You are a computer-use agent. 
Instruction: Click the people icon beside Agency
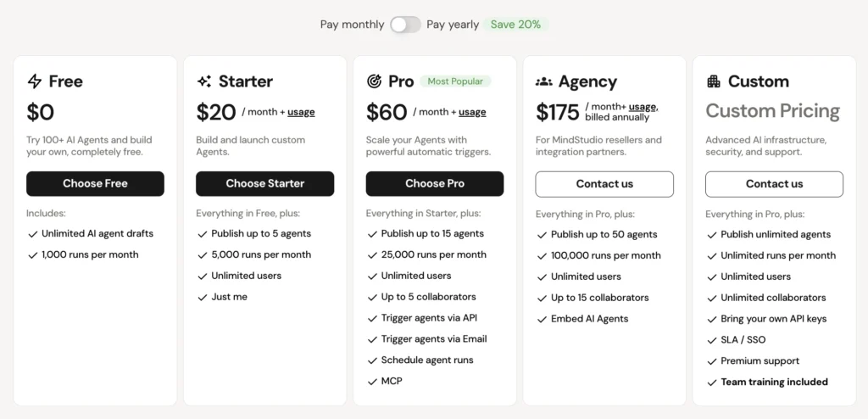[544, 81]
